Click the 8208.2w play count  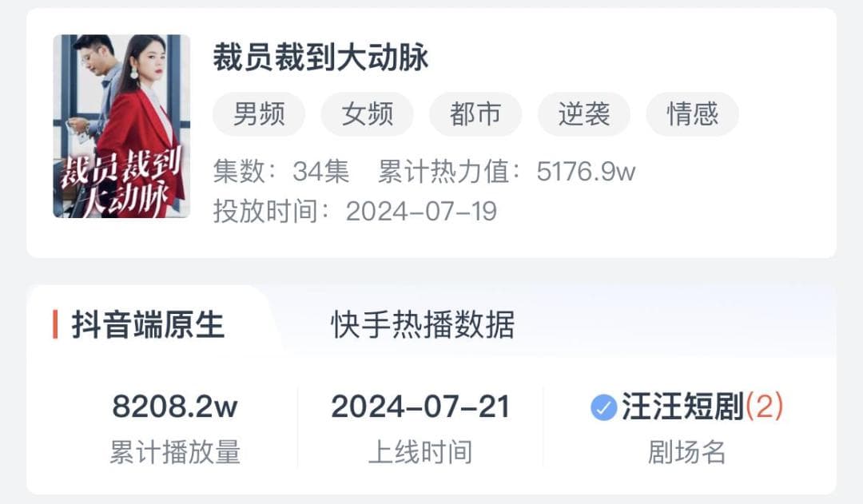coord(175,407)
